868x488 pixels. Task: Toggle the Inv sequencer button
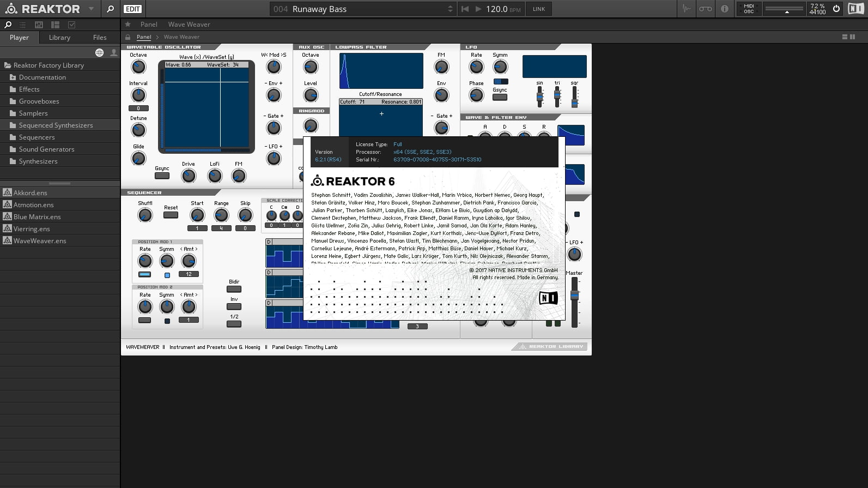[234, 306]
